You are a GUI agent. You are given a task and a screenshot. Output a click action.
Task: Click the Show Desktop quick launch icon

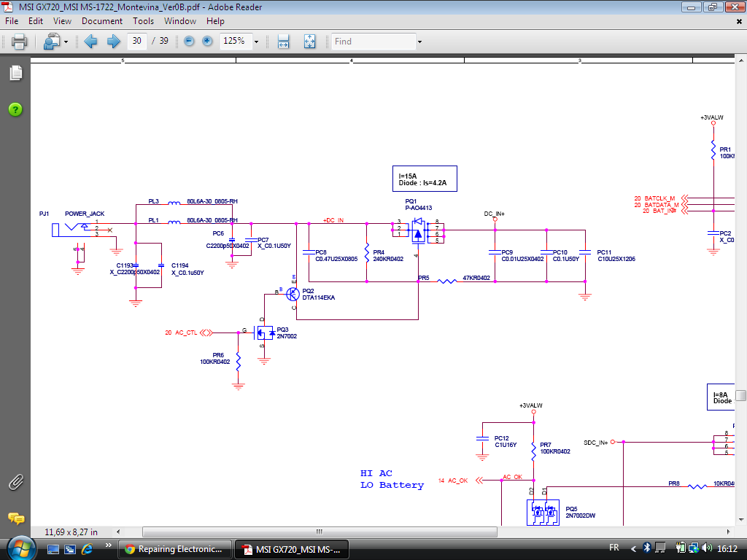click(53, 550)
